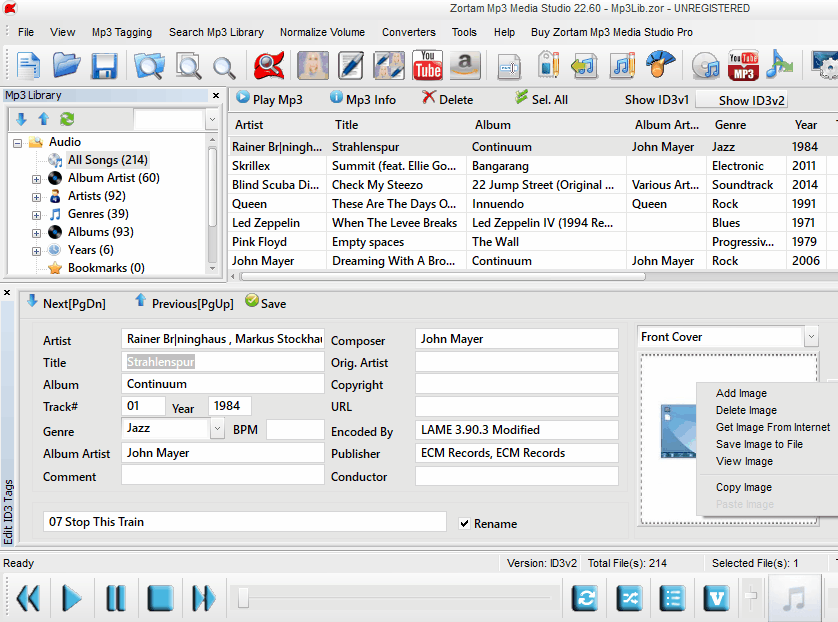The width and height of the screenshot is (838, 622).
Task: Choose Add Image from context menu
Action: 741,393
